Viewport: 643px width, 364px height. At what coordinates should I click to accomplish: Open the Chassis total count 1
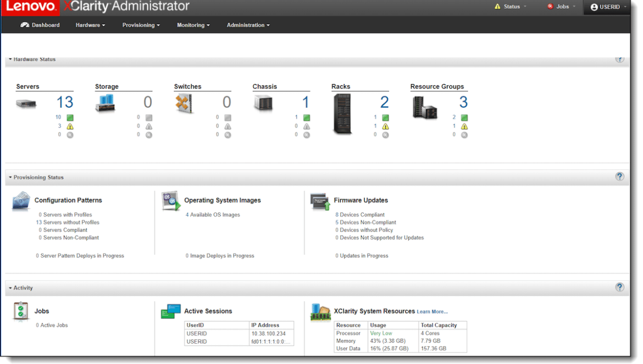point(306,102)
